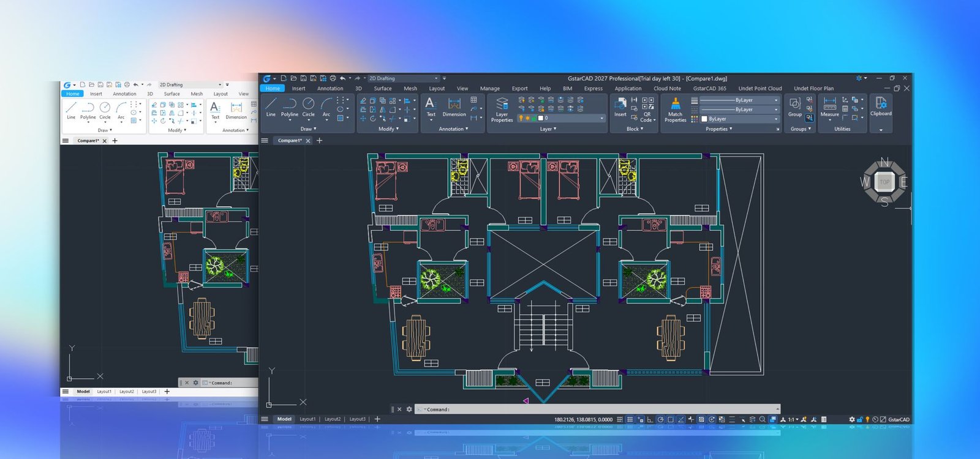Screen dimensions: 980x459
Task: Click the Undo arrow in dark quick access toolbar
Action: (x=343, y=78)
